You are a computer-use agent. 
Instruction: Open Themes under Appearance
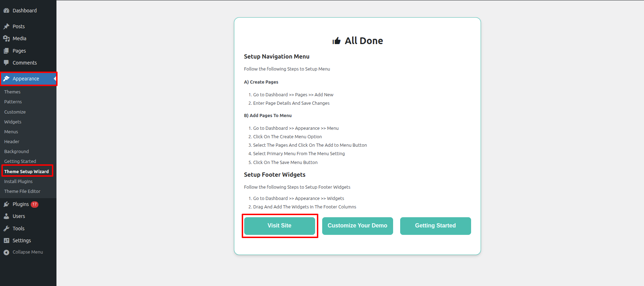(x=12, y=92)
